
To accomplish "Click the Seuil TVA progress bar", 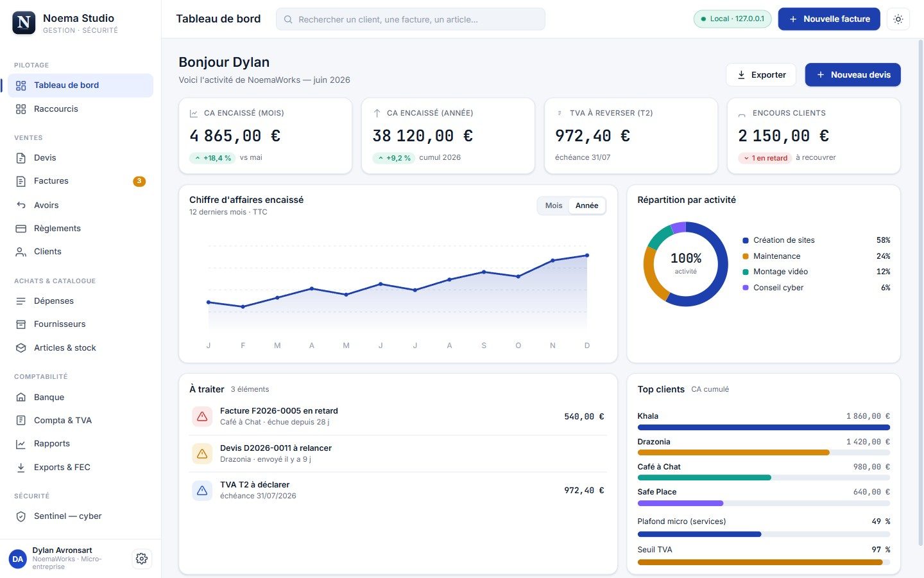I will [764, 563].
